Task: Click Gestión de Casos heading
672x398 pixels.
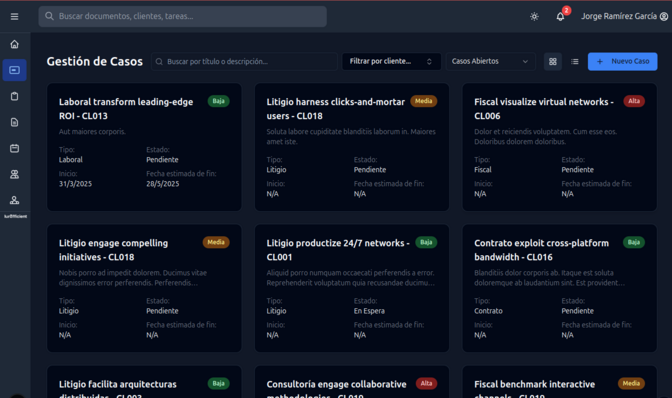Action: coord(95,62)
